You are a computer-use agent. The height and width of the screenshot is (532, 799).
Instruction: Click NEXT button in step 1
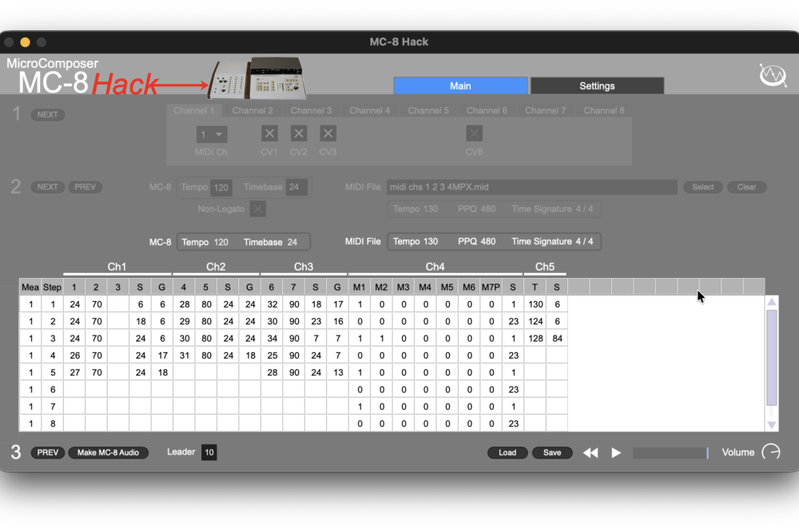coord(47,115)
